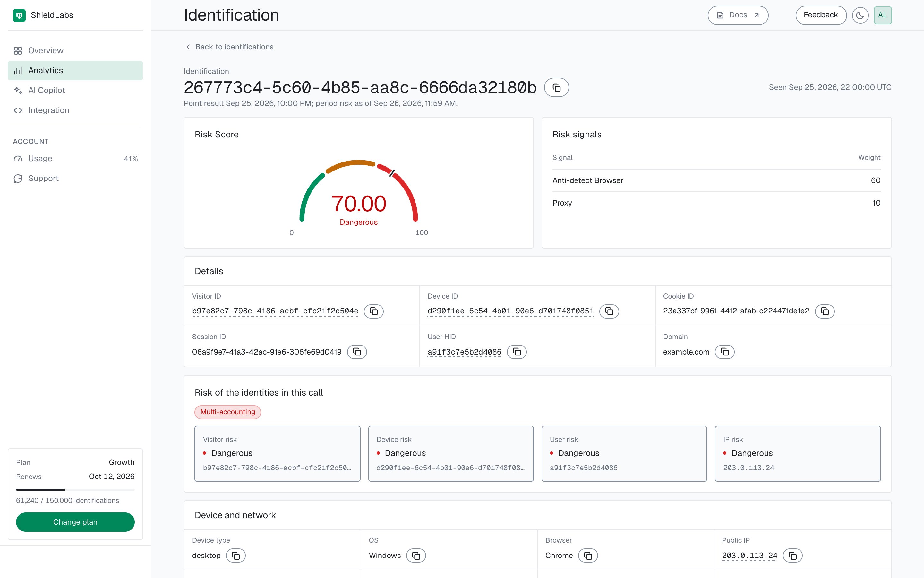Select the Proxy signal row
924x578 pixels.
click(716, 203)
